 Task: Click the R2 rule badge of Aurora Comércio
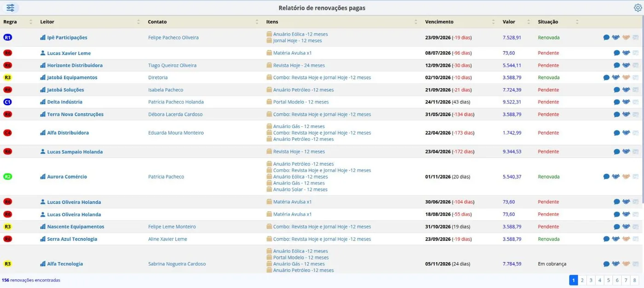[7, 177]
